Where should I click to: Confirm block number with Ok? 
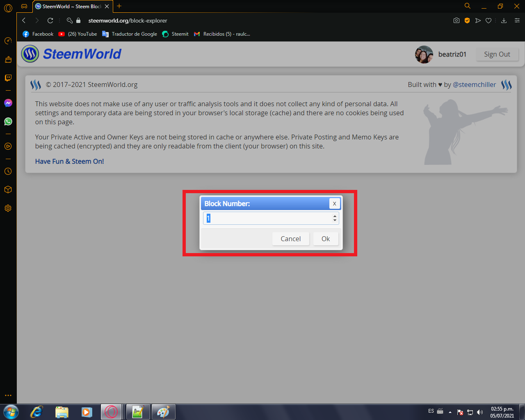pos(326,239)
